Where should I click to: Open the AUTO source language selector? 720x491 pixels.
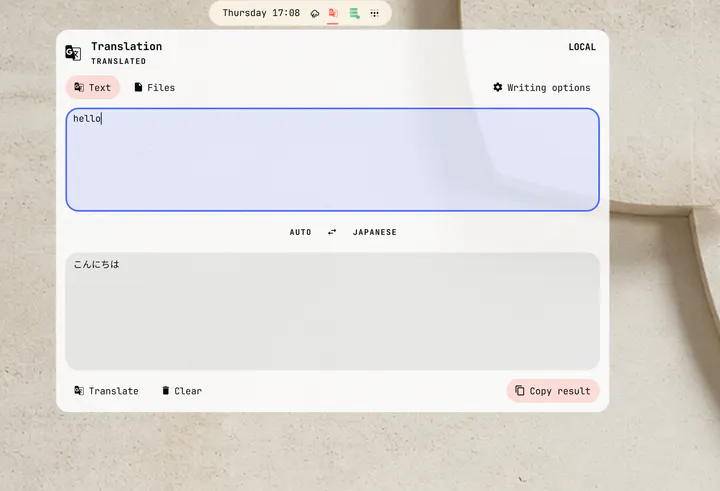point(300,232)
